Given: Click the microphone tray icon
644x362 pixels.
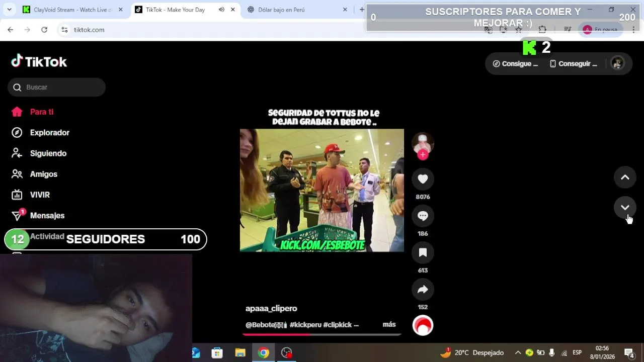Looking at the screenshot, I should (552, 352).
